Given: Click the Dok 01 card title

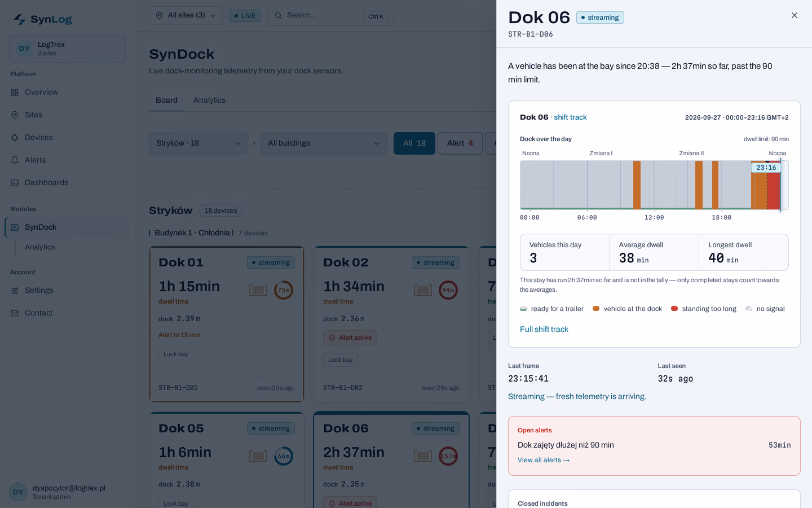Looking at the screenshot, I should 181,262.
